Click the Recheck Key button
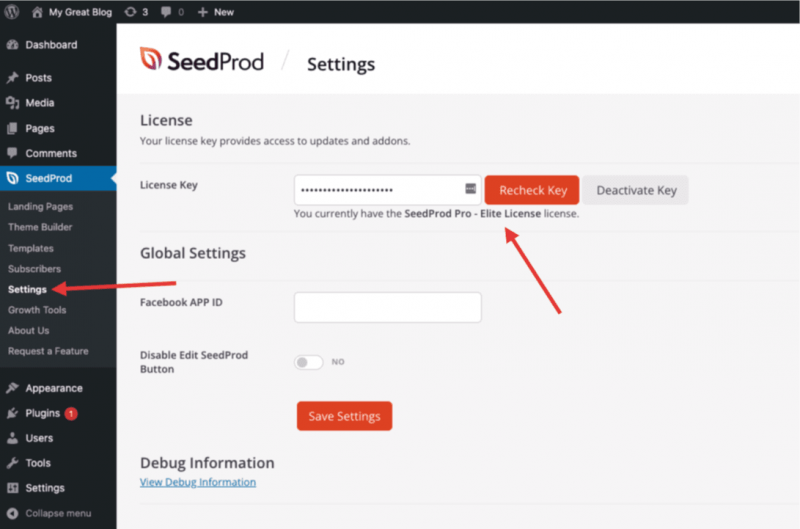Image resolution: width=800 pixels, height=529 pixels. pyautogui.click(x=532, y=190)
